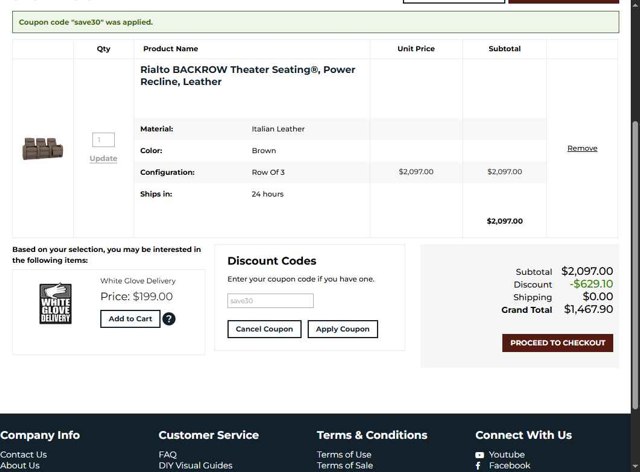Click the Price: $199.00 text

[x=136, y=296]
